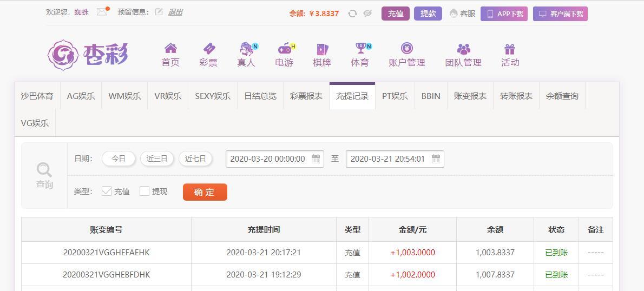Switch to 余额查询 tab
Screen dimensions: 644x291
562,96
